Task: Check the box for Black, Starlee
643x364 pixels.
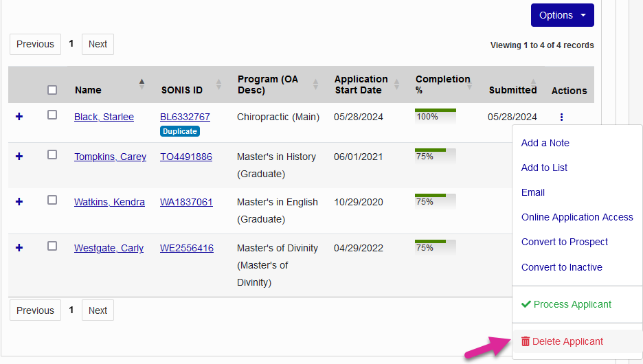Action: (x=52, y=115)
